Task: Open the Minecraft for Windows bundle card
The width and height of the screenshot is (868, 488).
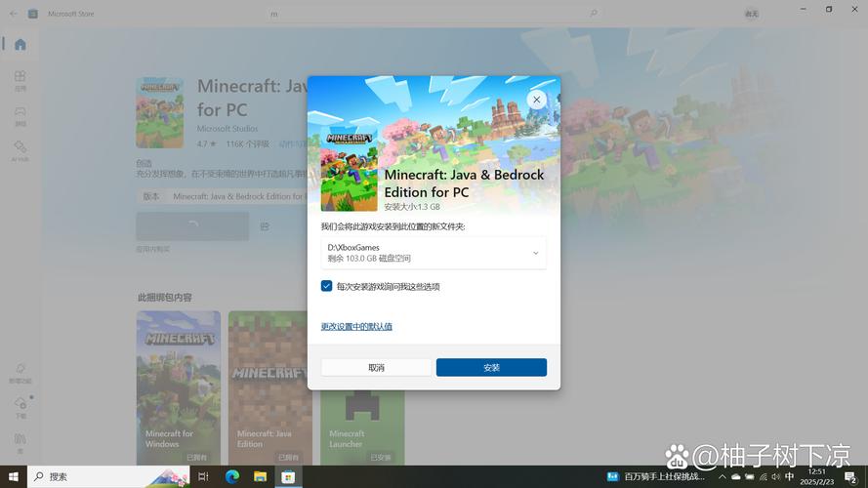Action: tap(179, 387)
